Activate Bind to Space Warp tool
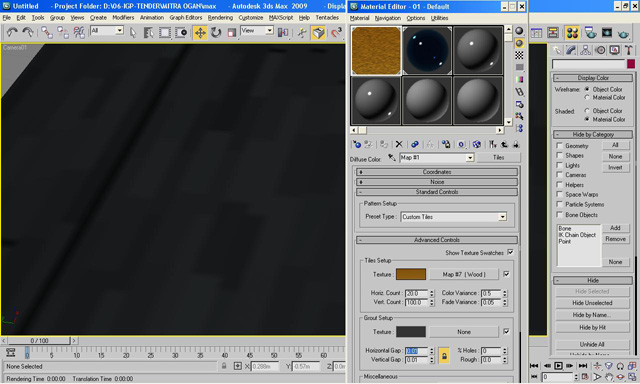Screen dimensions: 640x384 point(78,32)
